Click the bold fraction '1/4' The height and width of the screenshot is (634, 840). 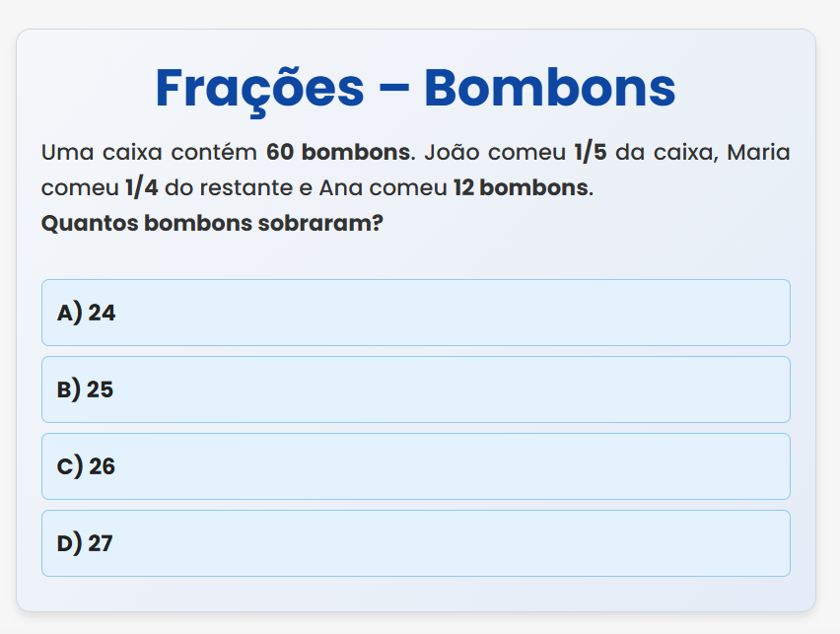pos(142,187)
